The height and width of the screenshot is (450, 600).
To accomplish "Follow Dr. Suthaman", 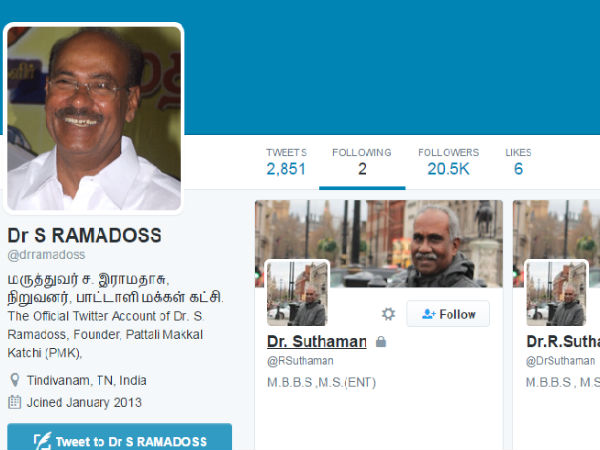I will click(x=448, y=314).
